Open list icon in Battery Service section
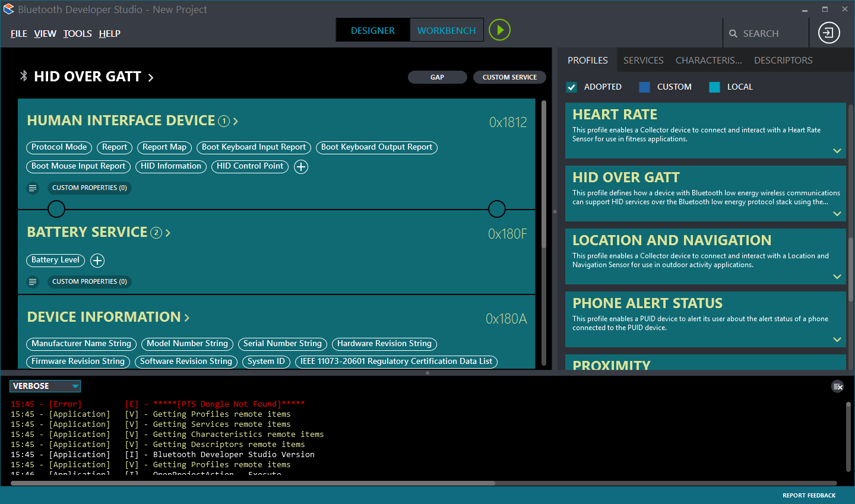The width and height of the screenshot is (855, 504). coord(33,282)
